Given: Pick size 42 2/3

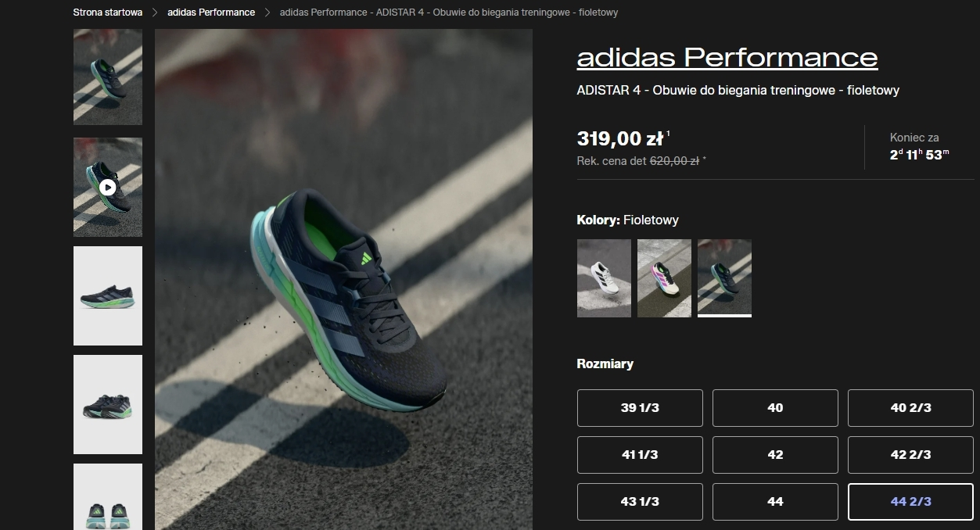Looking at the screenshot, I should (x=910, y=455).
